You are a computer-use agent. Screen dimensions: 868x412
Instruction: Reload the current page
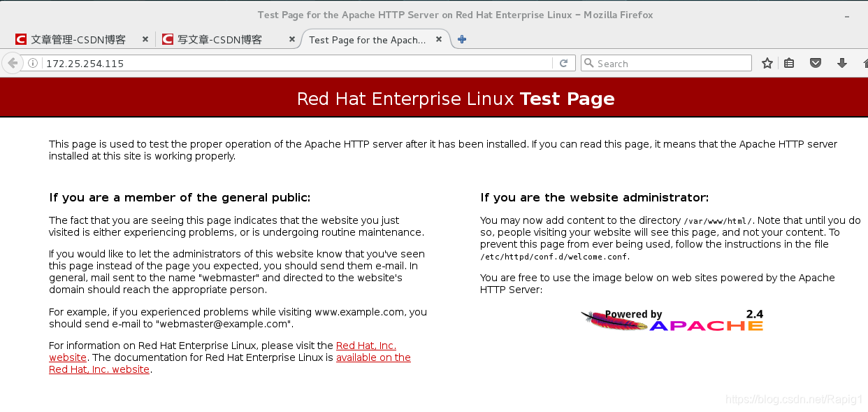[x=563, y=63]
